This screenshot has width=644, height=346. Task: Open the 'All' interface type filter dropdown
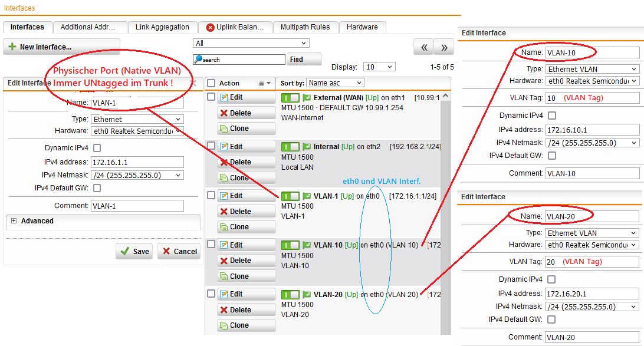[x=251, y=43]
